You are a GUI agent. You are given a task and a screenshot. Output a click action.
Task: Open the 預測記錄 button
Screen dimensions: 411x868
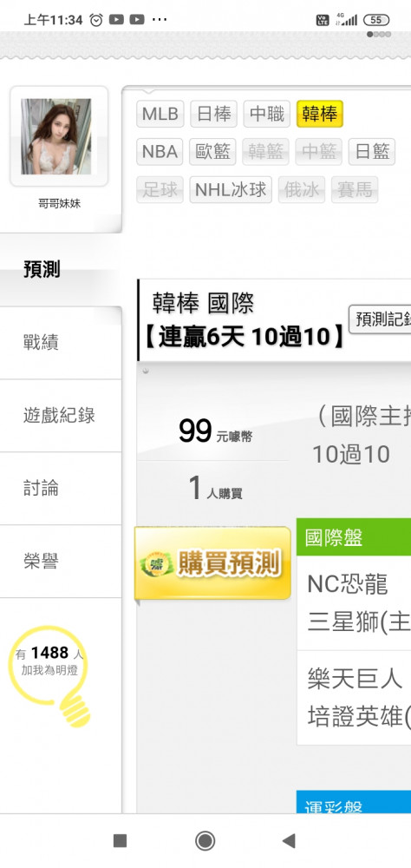tap(381, 319)
